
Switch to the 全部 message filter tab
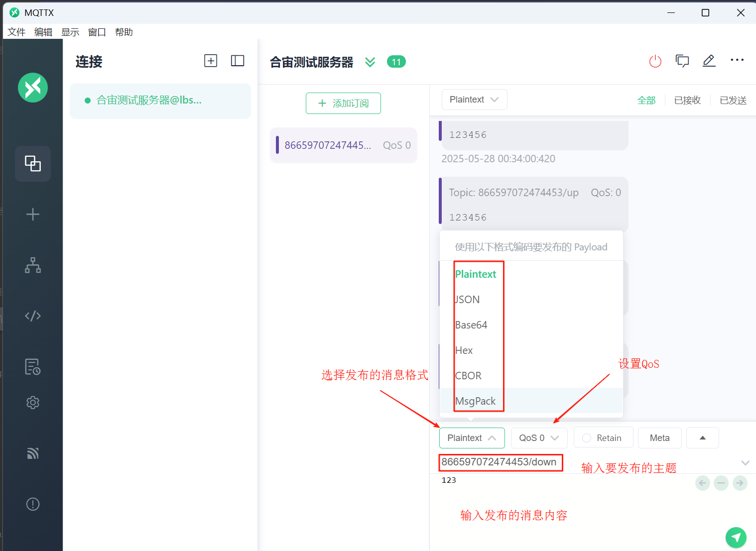pyautogui.click(x=646, y=100)
